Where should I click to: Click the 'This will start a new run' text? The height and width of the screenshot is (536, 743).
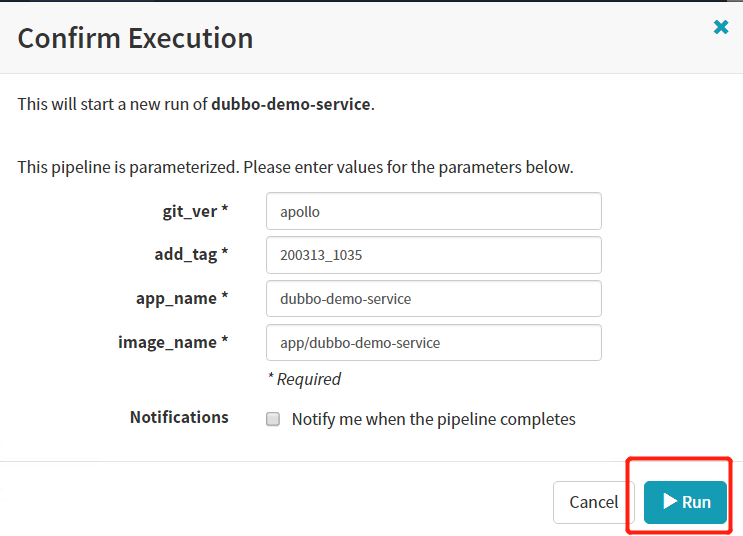(x=113, y=104)
